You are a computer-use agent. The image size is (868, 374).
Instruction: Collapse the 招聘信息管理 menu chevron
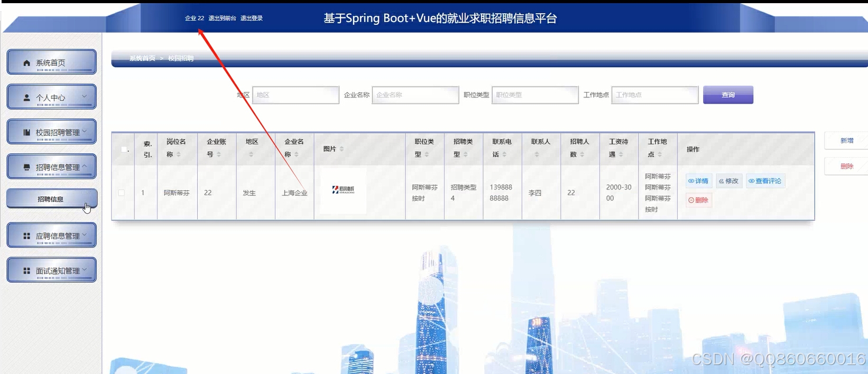tap(85, 166)
